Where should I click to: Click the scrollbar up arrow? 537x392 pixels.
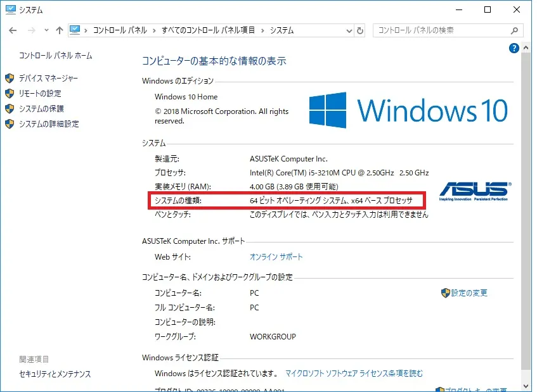526,48
